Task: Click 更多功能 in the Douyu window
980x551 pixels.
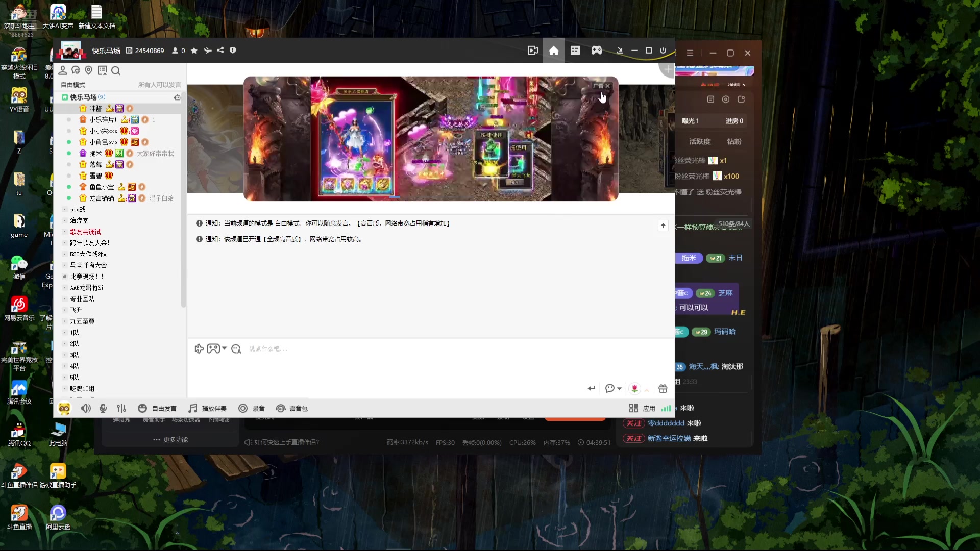Action: [170, 440]
